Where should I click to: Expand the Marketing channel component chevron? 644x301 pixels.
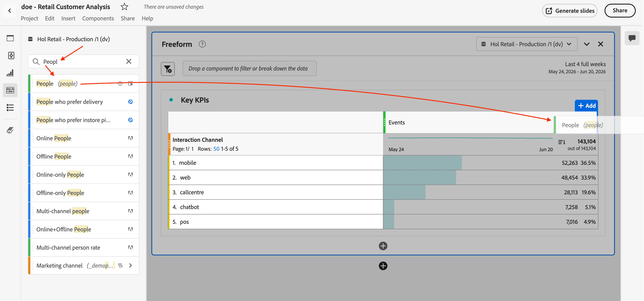point(130,265)
